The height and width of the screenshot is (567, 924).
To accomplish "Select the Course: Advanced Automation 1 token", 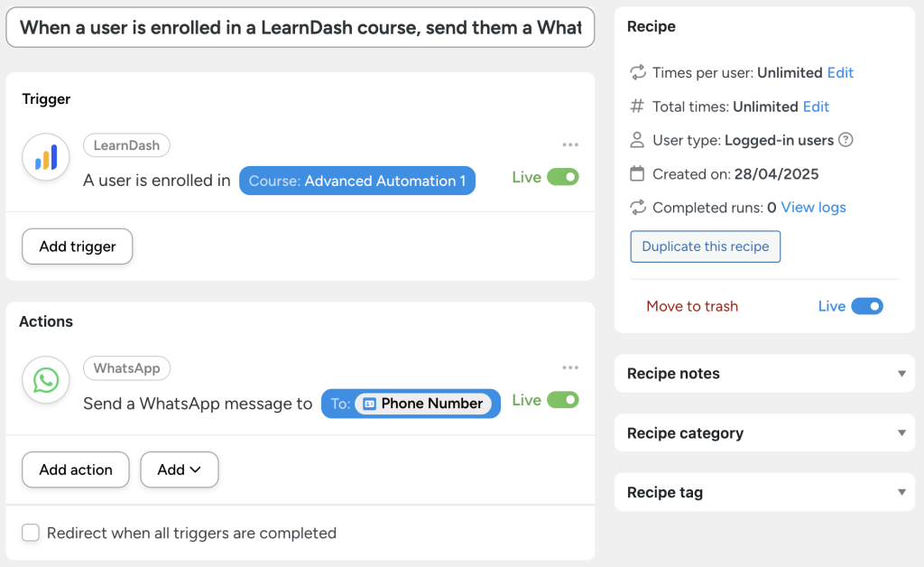I will (x=356, y=181).
